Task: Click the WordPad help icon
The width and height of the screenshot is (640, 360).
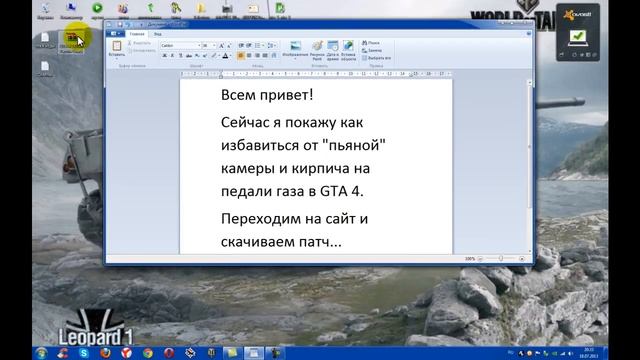Action: [529, 33]
